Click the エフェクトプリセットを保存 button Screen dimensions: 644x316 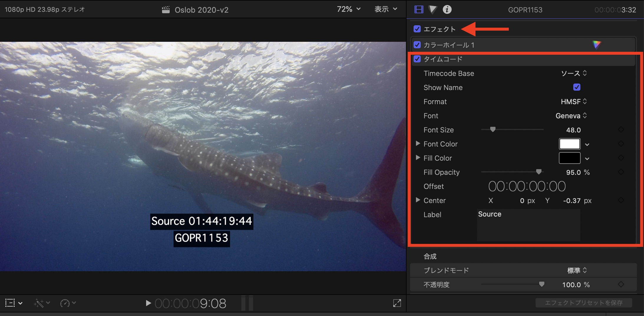[583, 303]
